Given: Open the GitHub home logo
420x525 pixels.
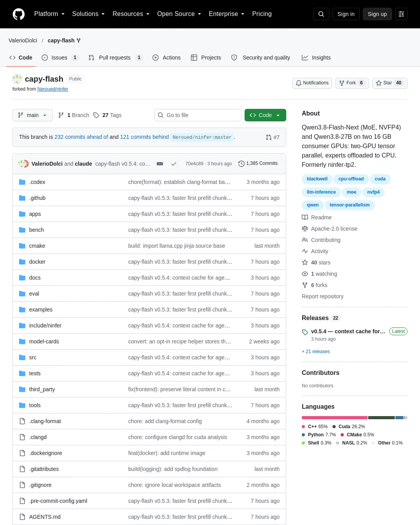Looking at the screenshot, I should tap(19, 14).
